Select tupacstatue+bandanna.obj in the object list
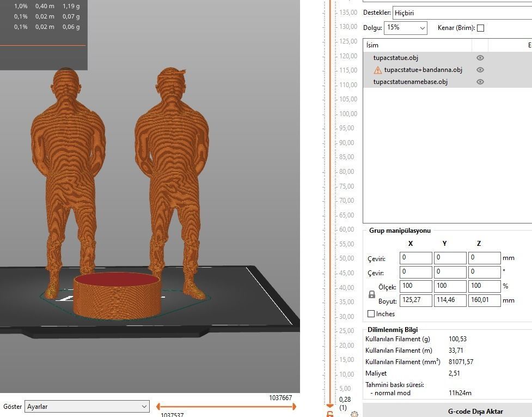This screenshot has height=417, width=532. pos(423,70)
